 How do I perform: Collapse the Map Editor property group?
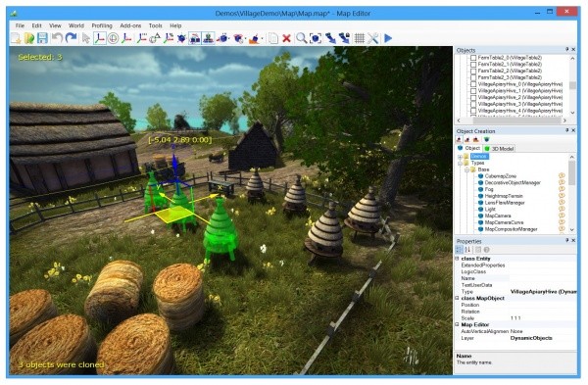457,324
